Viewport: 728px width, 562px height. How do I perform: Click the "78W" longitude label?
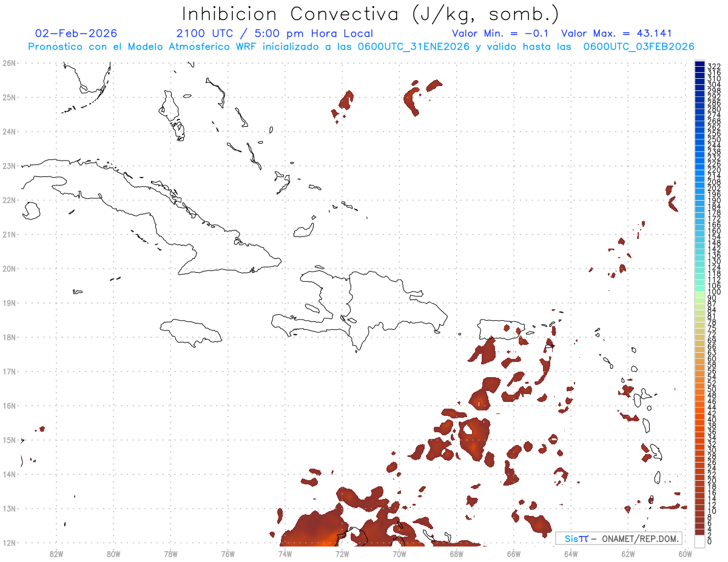point(170,553)
